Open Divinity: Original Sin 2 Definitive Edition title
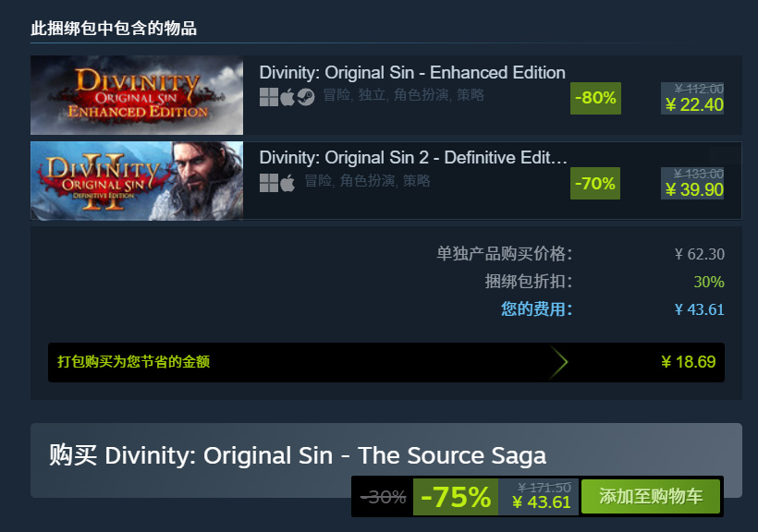This screenshot has width=758, height=532. click(413, 158)
